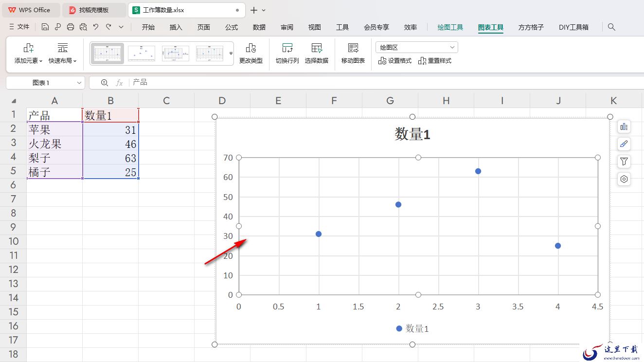Open the 文件 (File) menu
This screenshot has height=362, width=644.
click(19, 27)
